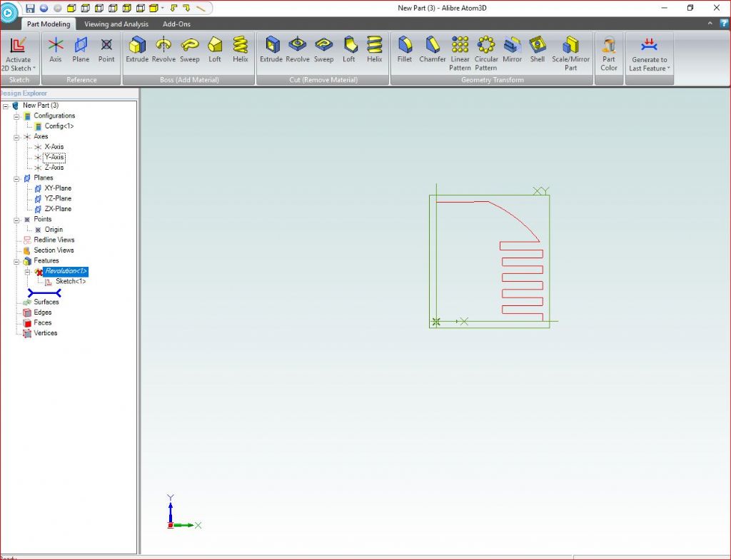The height and width of the screenshot is (560, 731).
Task: Select the Boss Revolve tool
Action: 163,49
